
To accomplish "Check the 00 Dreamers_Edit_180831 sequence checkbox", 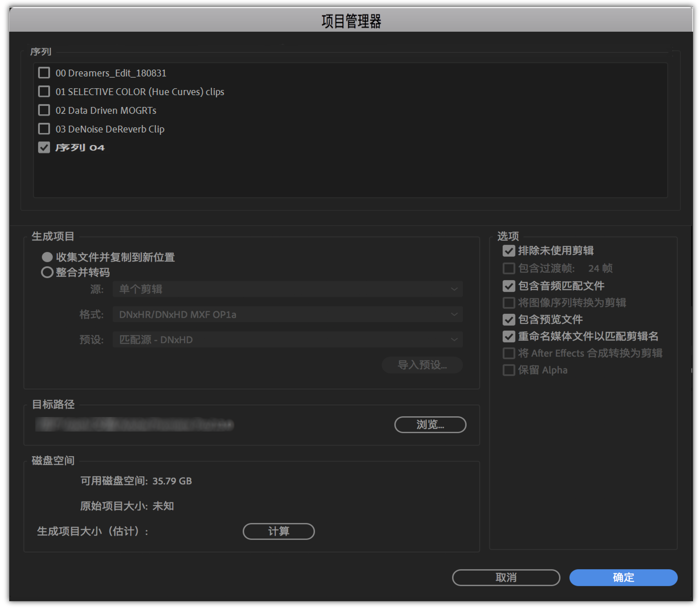I will pos(44,73).
